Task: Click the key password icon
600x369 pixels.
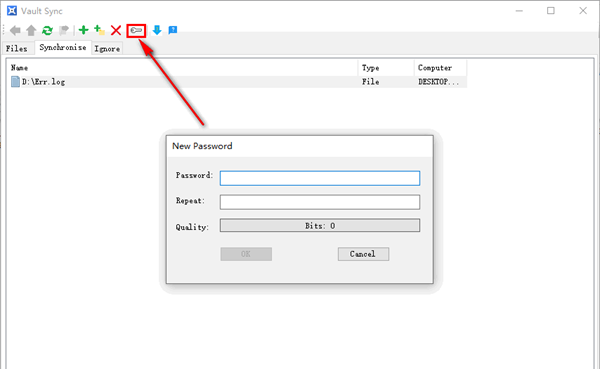Action: coord(136,30)
